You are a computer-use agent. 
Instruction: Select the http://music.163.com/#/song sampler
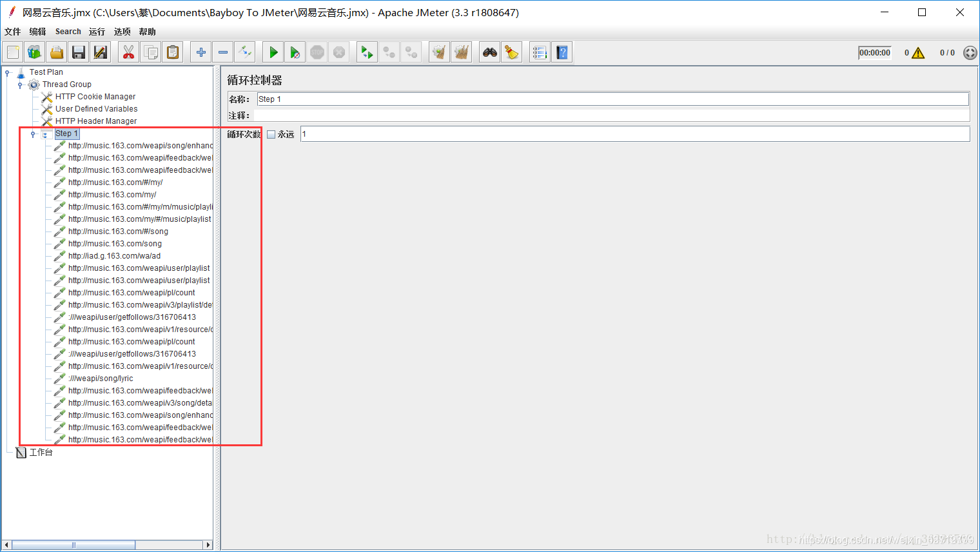click(x=118, y=232)
